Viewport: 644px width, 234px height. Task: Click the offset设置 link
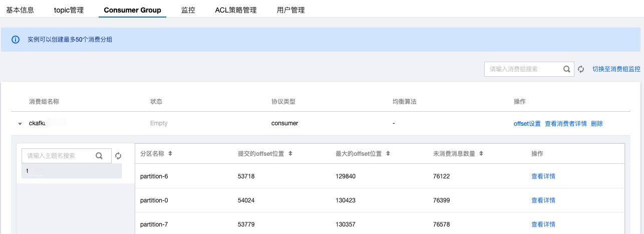click(x=527, y=123)
